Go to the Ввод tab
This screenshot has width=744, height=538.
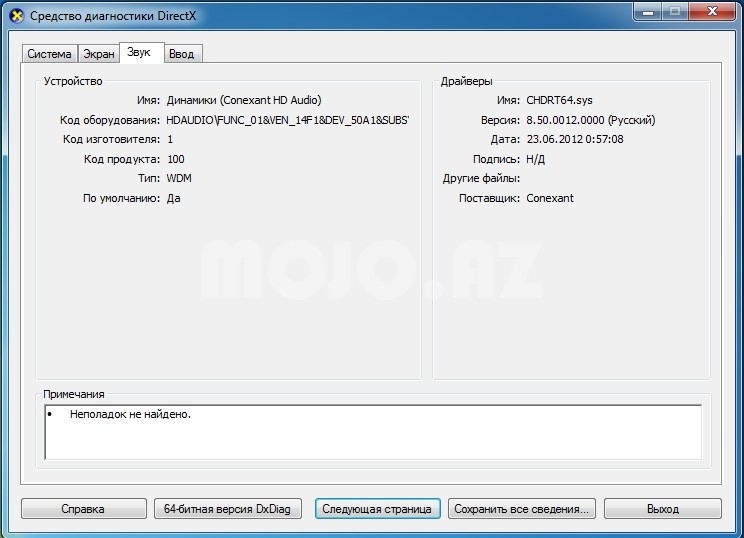(x=181, y=54)
